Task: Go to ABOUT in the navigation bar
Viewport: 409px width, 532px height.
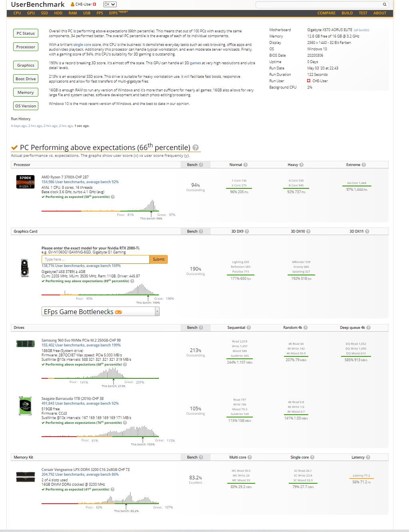Action: (380, 13)
